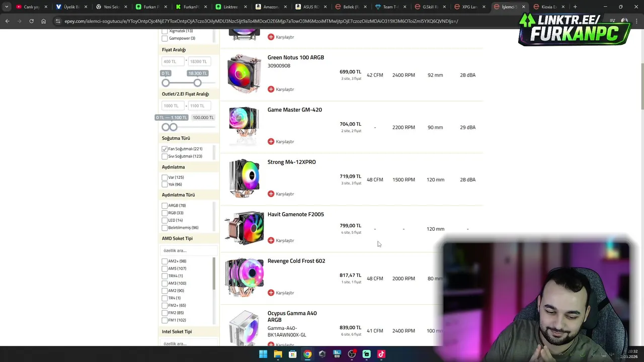This screenshot has width=644, height=362.
Task: Click Karşılaştır plus icon for Game Master GM-420
Action: click(271, 141)
